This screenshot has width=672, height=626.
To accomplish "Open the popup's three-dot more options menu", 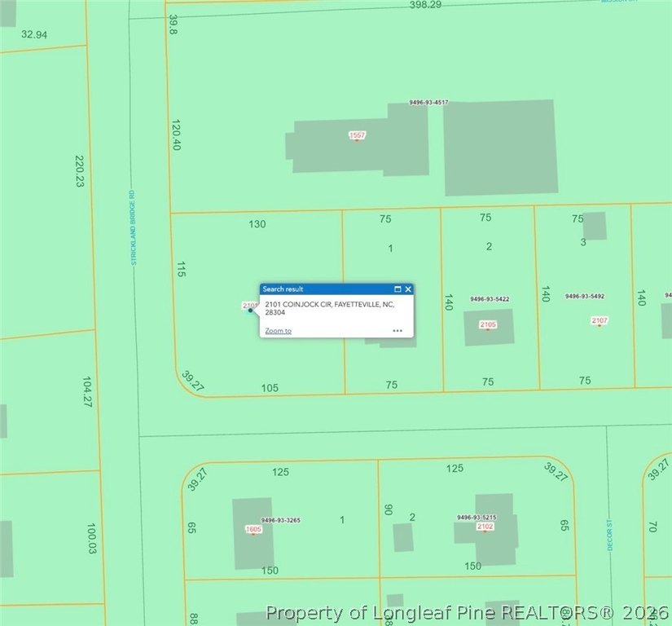I will click(397, 331).
